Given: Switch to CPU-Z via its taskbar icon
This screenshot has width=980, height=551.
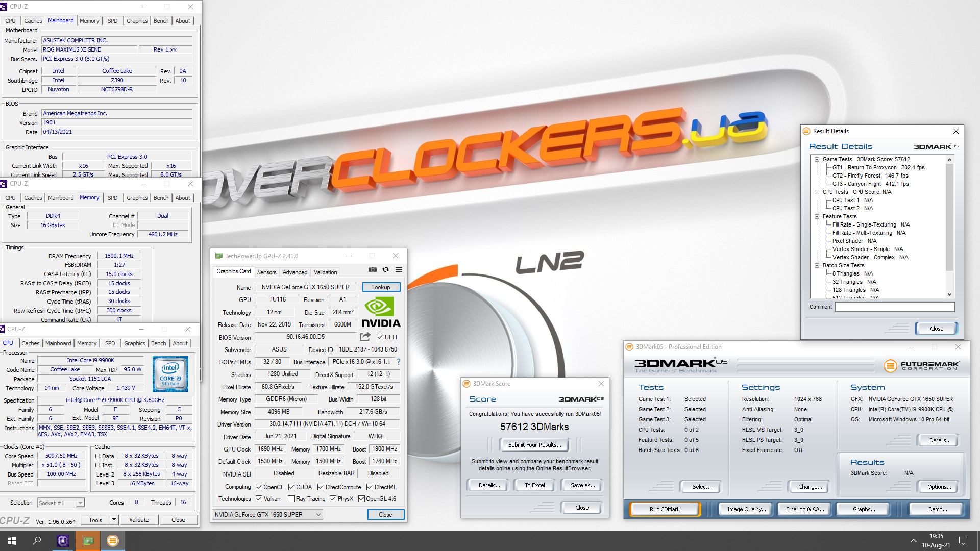Looking at the screenshot, I should [x=63, y=541].
